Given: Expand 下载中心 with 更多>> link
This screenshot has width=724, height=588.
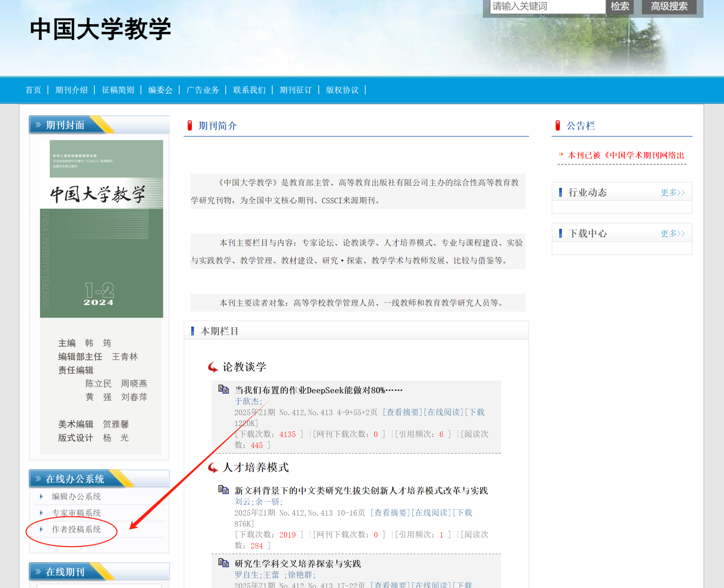Looking at the screenshot, I should (672, 234).
